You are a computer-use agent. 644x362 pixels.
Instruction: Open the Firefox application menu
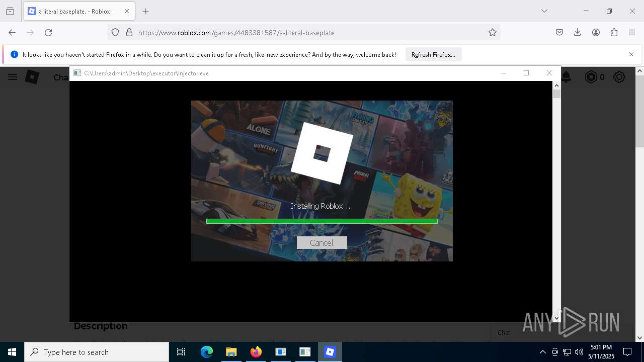632,32
